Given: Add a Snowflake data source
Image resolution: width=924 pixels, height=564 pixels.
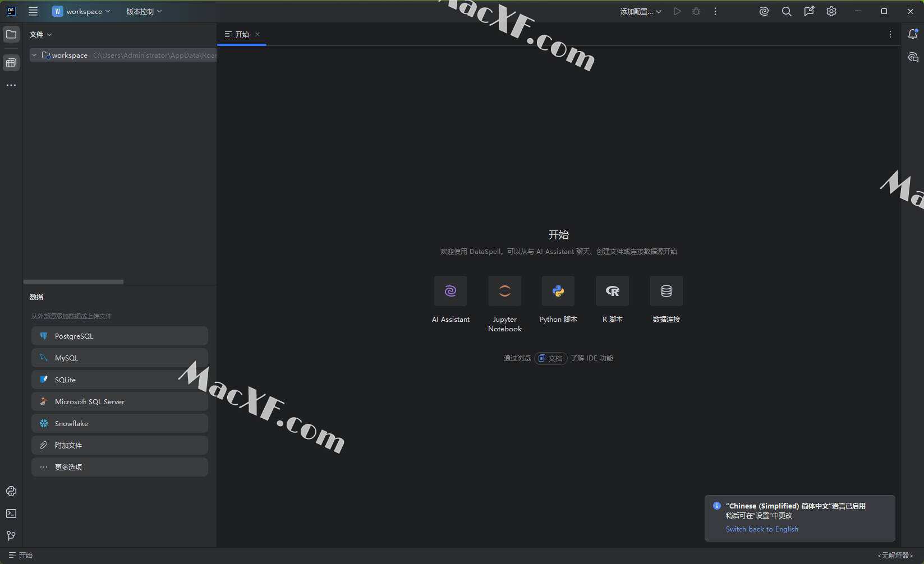Looking at the screenshot, I should [119, 423].
